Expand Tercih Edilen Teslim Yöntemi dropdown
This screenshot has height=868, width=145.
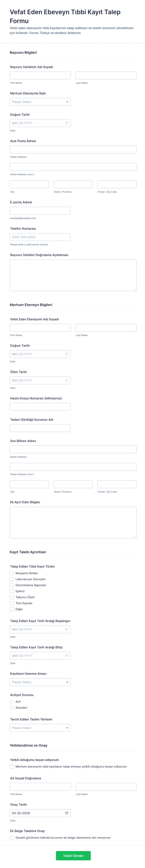40,728
